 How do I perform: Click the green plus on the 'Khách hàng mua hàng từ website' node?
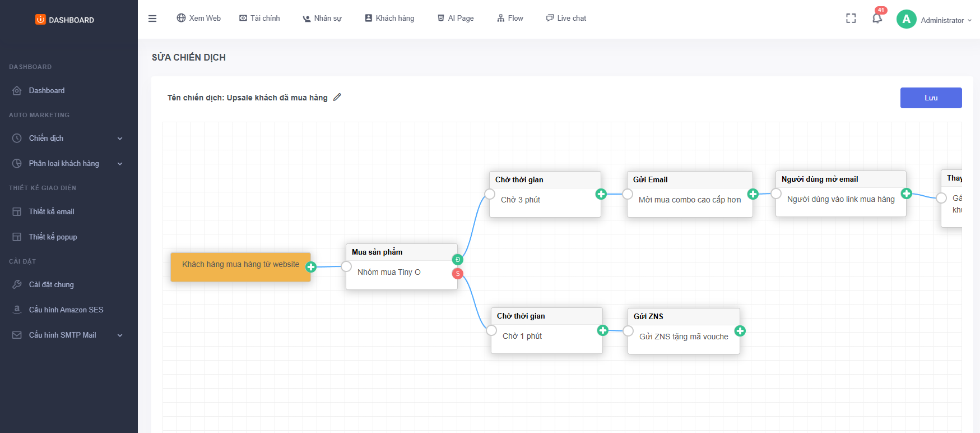[x=311, y=267]
